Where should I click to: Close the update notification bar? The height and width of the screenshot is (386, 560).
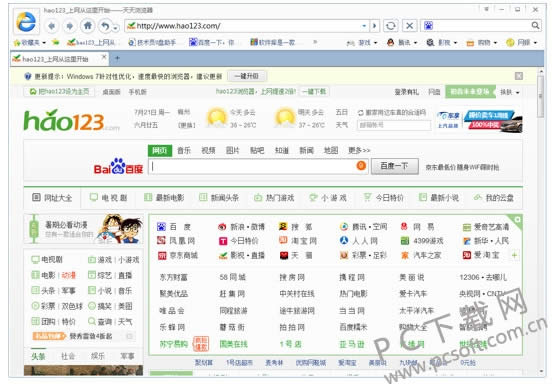[519, 76]
